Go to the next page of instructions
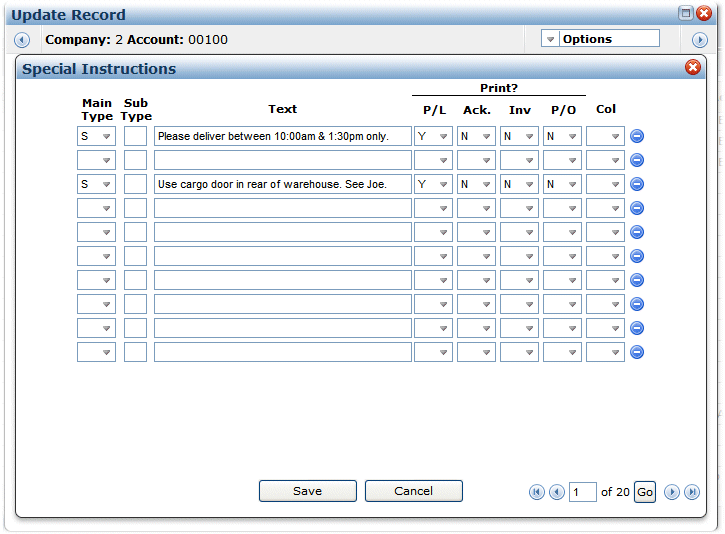 point(672,492)
